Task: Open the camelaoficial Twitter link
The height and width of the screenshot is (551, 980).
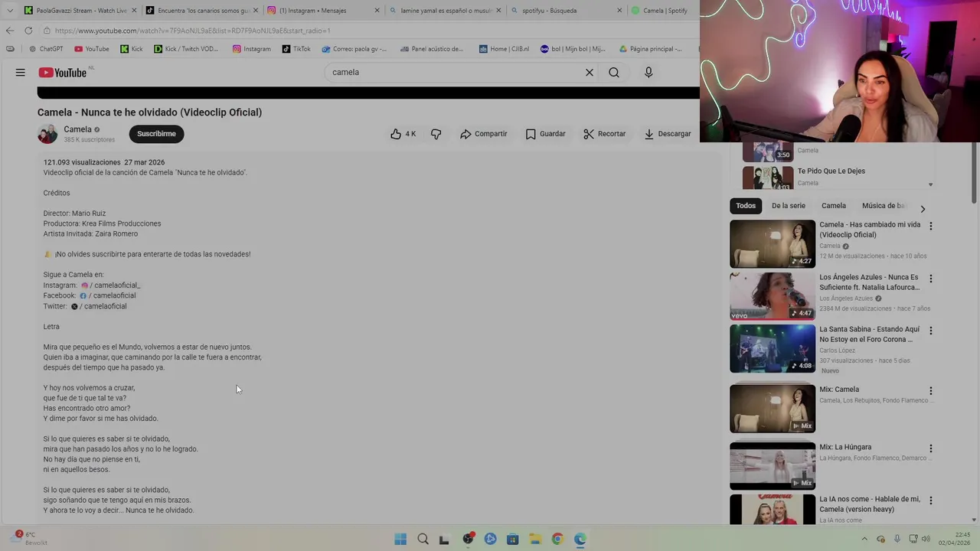Action: (99, 306)
